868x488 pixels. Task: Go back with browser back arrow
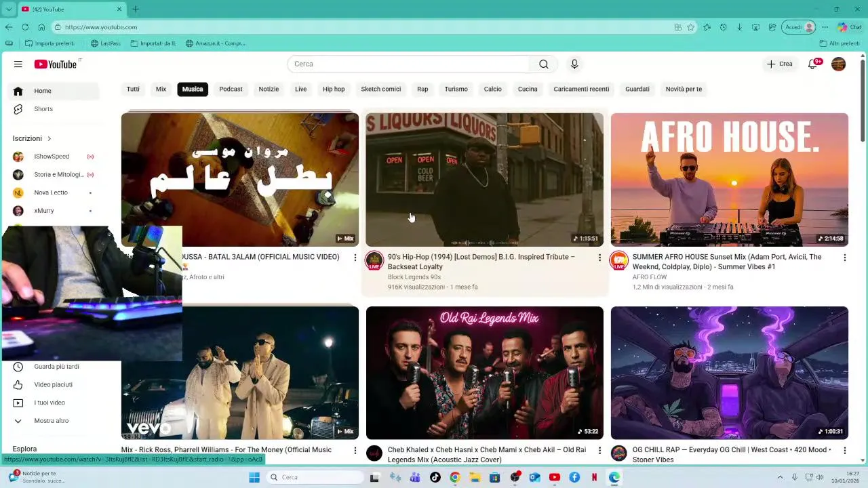[x=8, y=27]
